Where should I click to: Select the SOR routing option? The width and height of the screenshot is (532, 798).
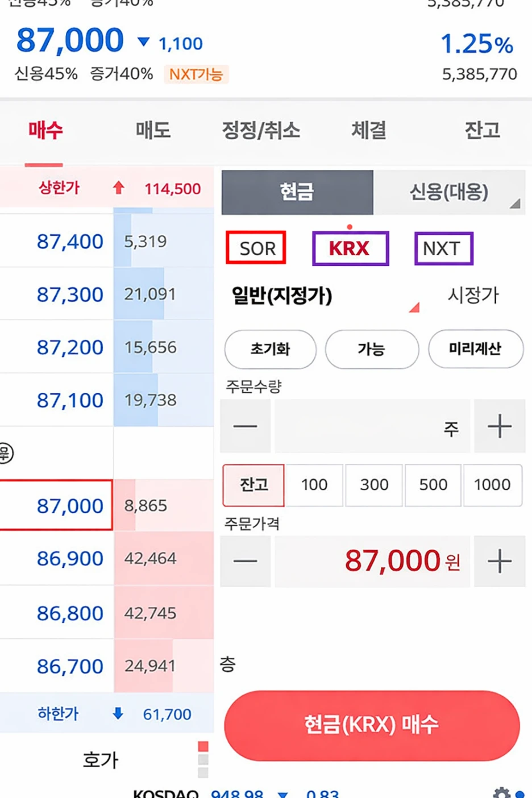coord(255,247)
